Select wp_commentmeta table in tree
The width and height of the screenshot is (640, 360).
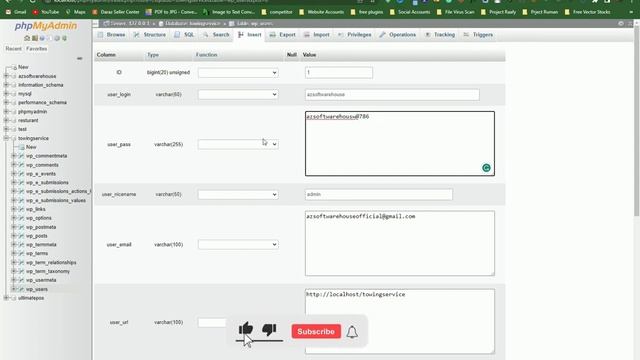pyautogui.click(x=47, y=156)
